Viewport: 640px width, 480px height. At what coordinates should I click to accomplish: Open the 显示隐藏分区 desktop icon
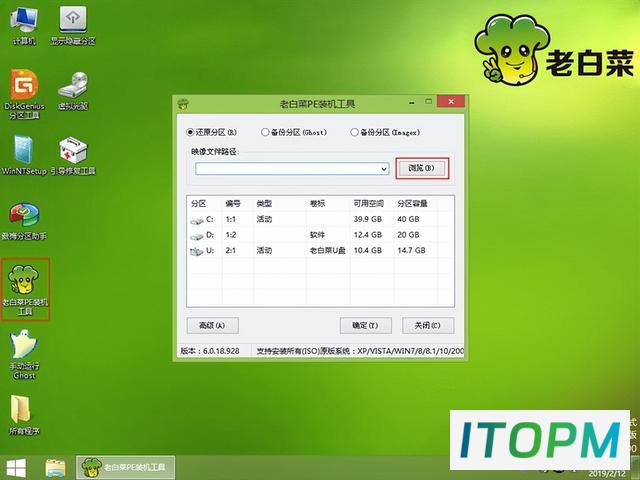click(x=73, y=25)
